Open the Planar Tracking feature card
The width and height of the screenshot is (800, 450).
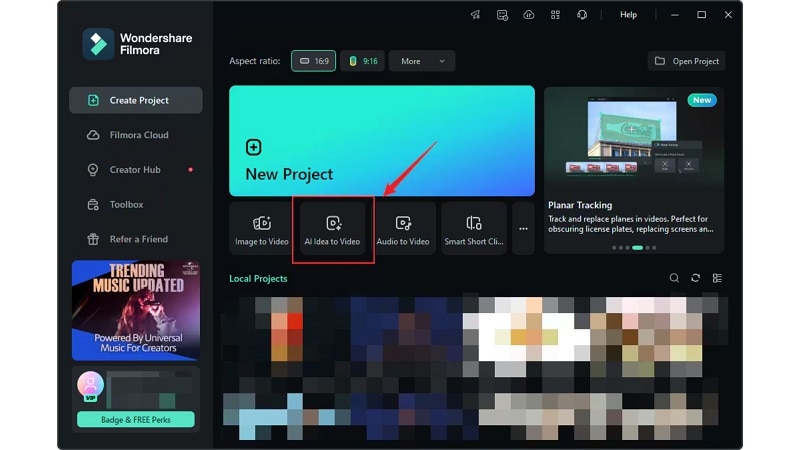tap(634, 170)
